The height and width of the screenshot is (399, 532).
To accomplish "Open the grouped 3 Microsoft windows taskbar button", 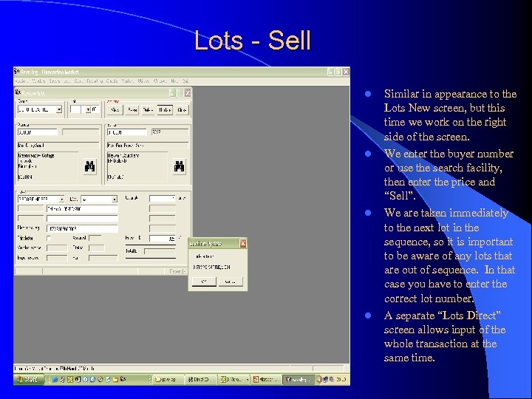I will pos(233,379).
